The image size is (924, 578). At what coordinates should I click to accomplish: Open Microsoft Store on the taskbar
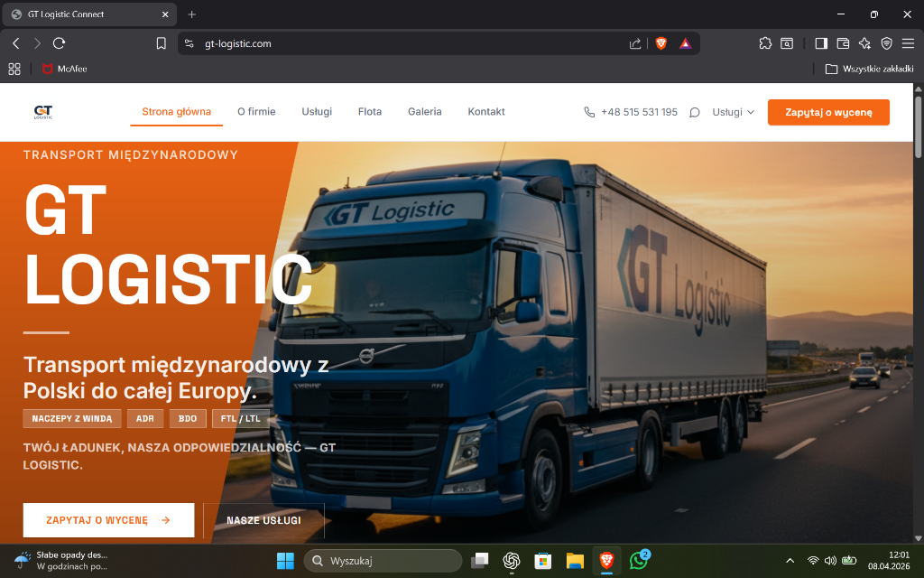click(x=542, y=561)
